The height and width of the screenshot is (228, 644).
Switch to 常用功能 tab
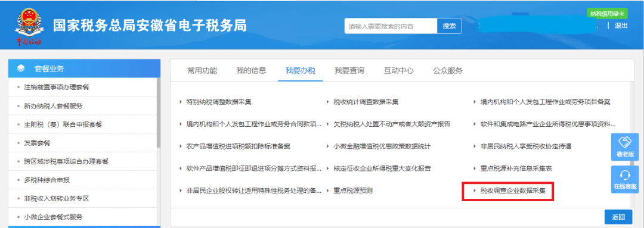coord(202,70)
